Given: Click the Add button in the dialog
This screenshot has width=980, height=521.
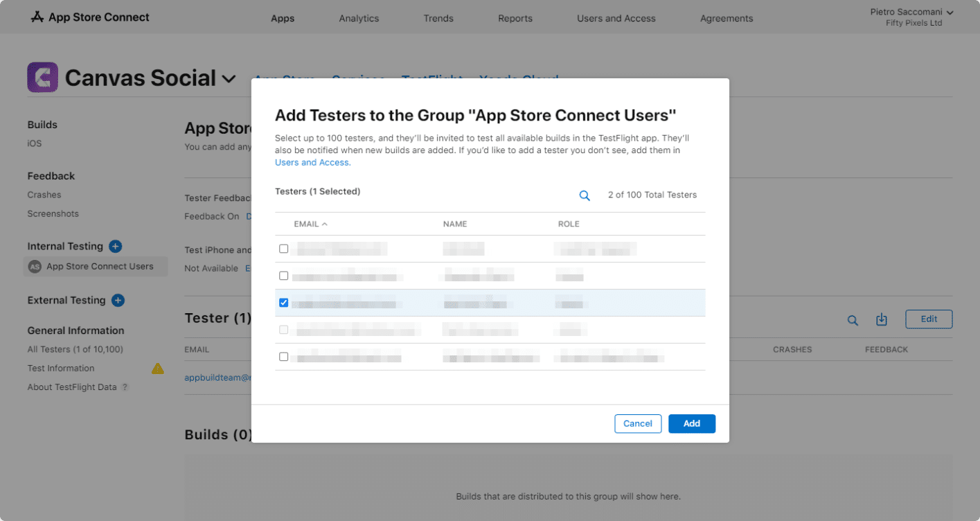Looking at the screenshot, I should click(x=692, y=424).
